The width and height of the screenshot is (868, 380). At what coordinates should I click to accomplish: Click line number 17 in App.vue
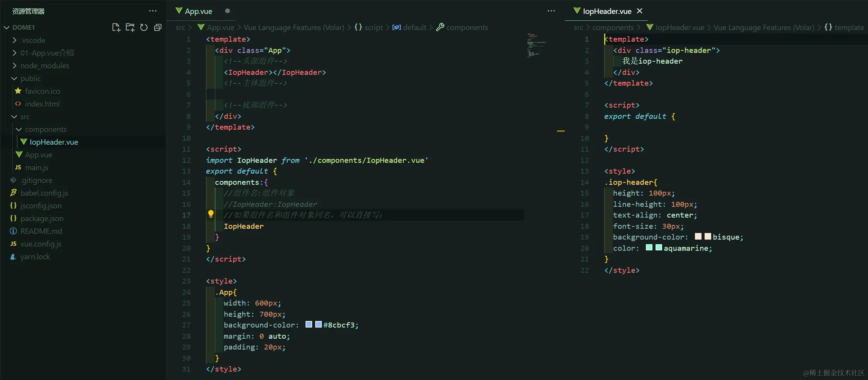(x=186, y=215)
